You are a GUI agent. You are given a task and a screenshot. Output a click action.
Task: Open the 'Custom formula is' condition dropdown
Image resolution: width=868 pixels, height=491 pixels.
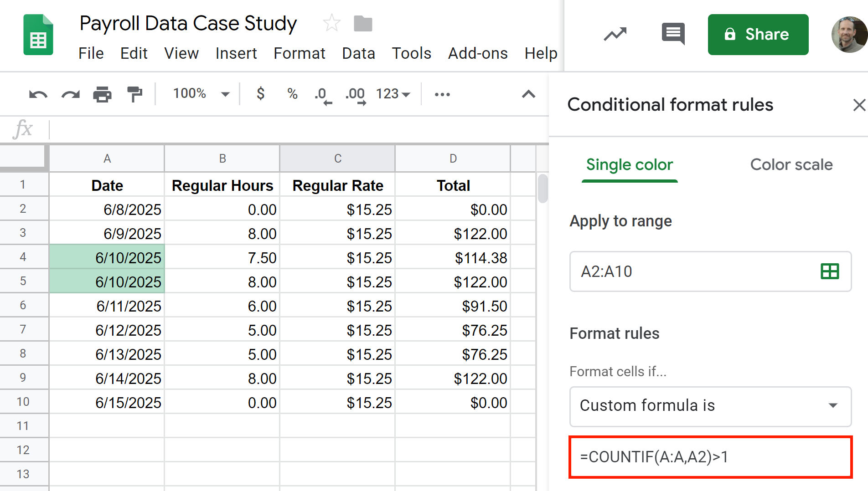click(710, 405)
